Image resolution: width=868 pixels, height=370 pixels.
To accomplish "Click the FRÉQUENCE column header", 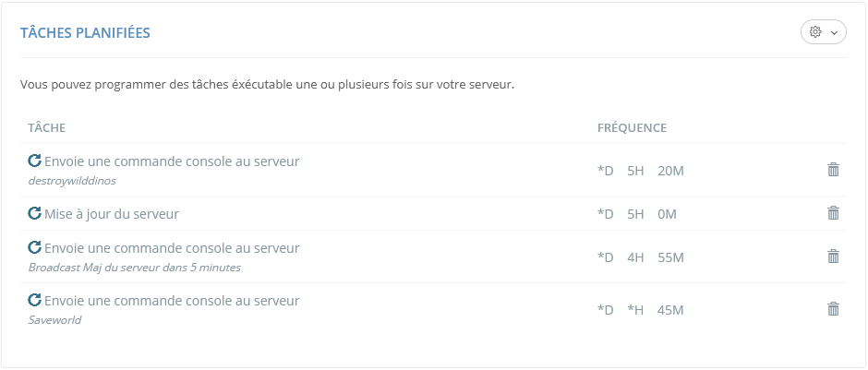I will coord(632,127).
